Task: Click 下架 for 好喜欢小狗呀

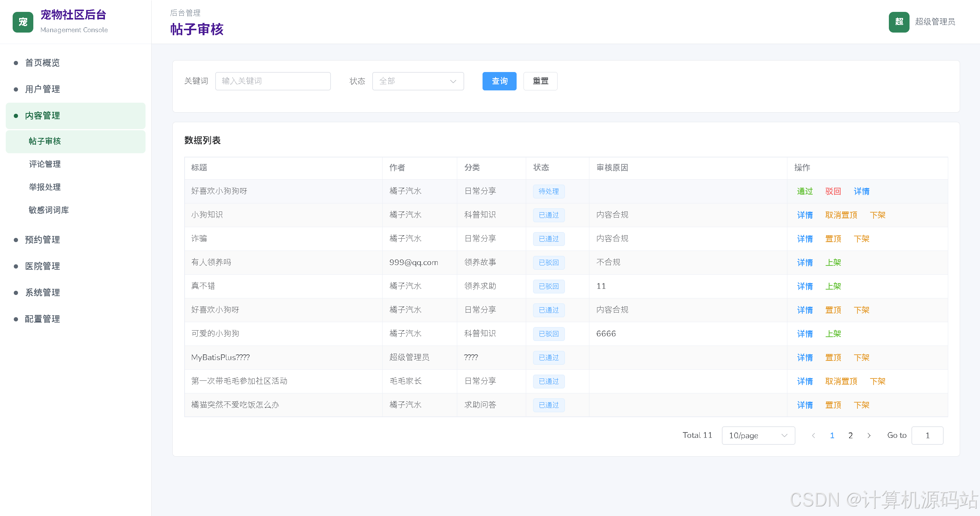Action: 861,310
